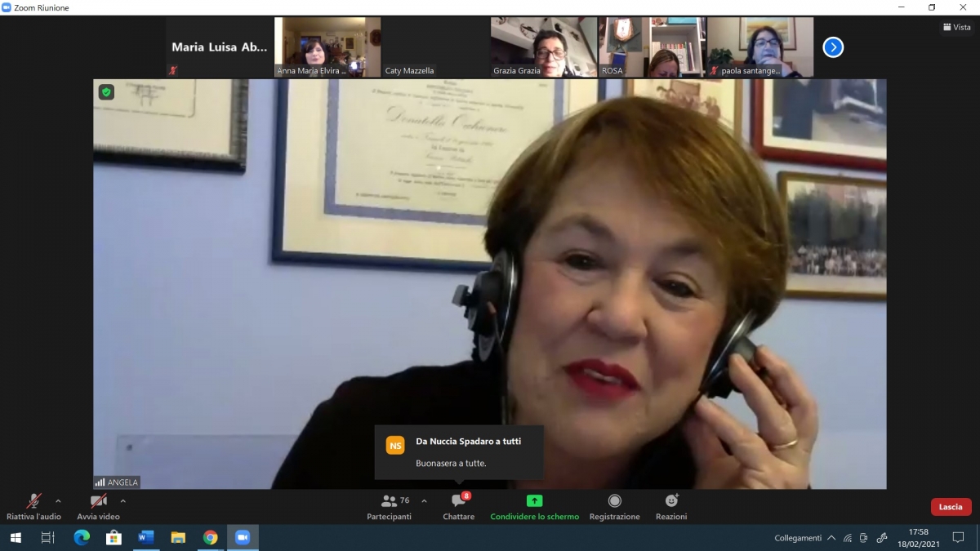Click the Nuccia Spadaro chat notification

(x=459, y=452)
